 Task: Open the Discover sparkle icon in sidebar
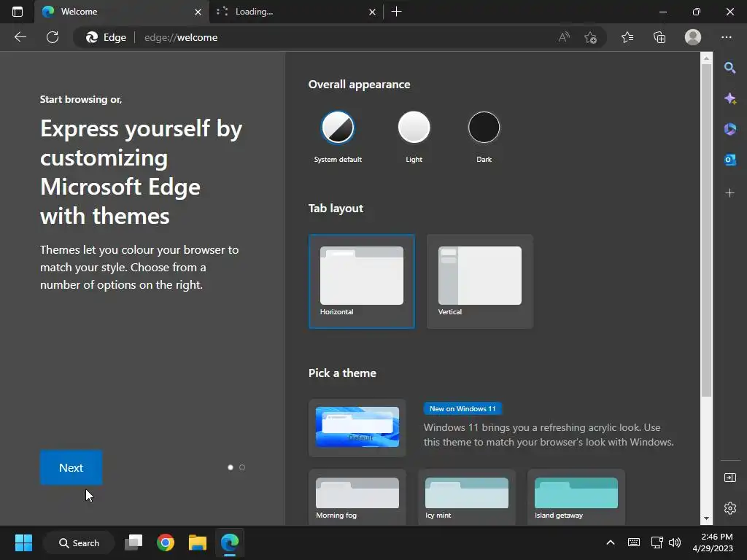729,98
